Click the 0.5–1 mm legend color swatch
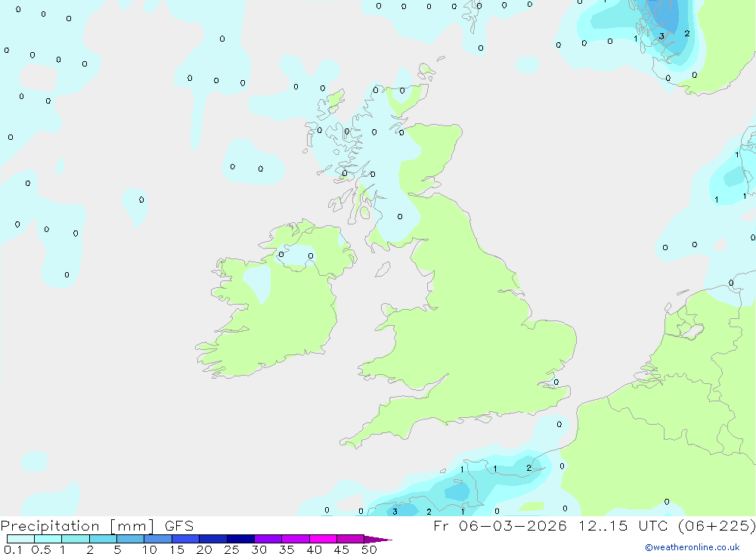This screenshot has height=554, width=756. tap(48, 539)
